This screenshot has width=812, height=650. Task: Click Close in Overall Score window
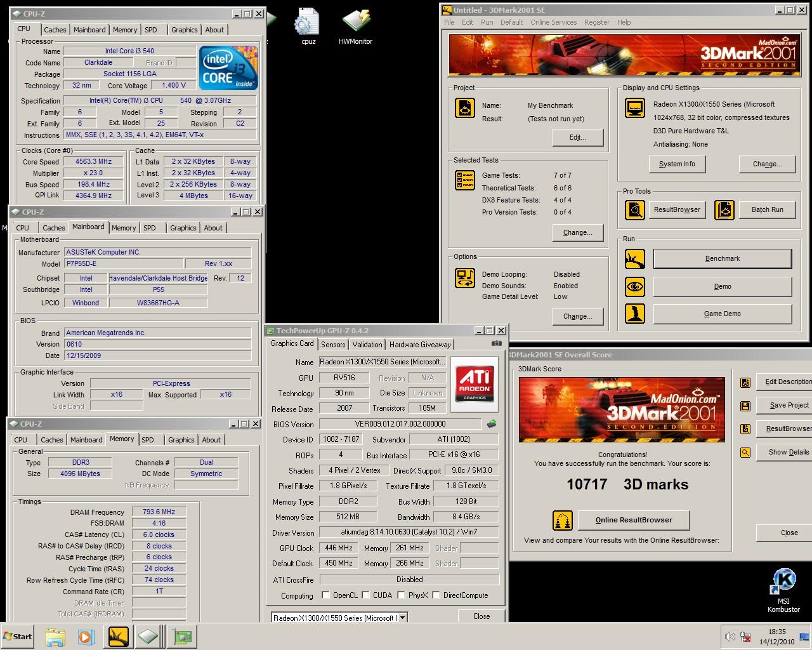(784, 533)
